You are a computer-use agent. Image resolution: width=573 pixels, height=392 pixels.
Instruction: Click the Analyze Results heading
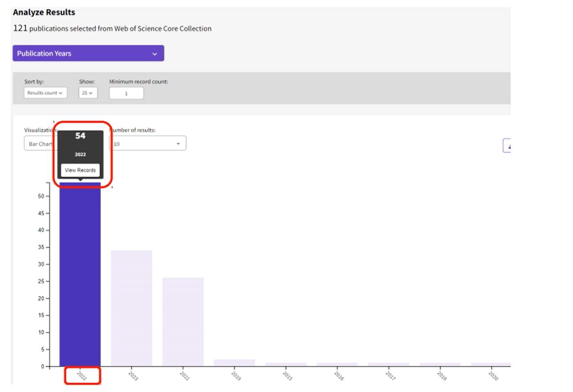44,12
